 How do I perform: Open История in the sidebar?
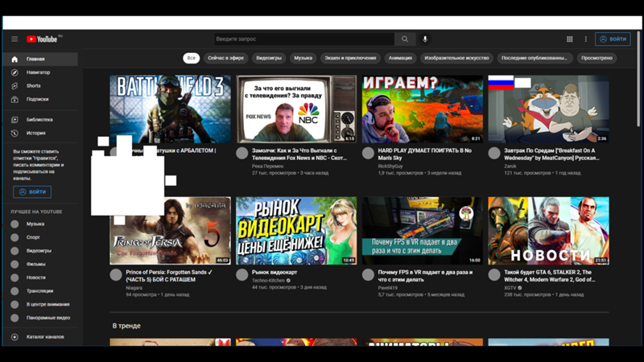(40, 133)
